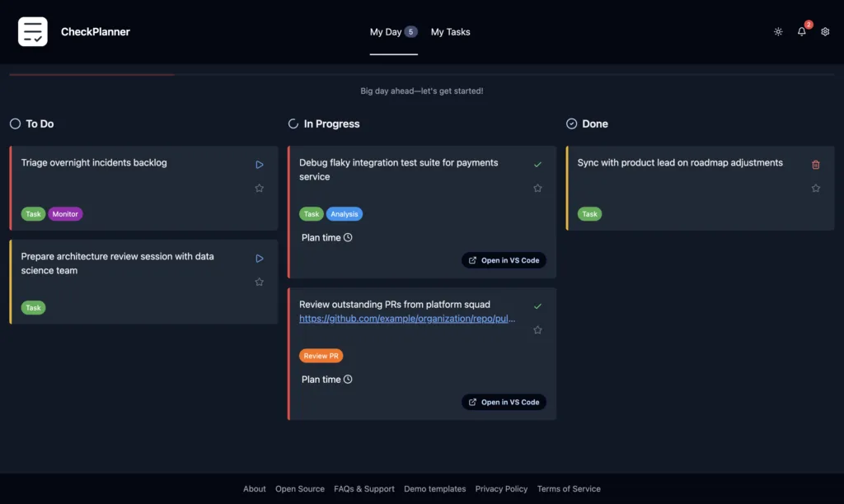Open the notifications bell
This screenshot has width=844, height=504.
point(801,31)
